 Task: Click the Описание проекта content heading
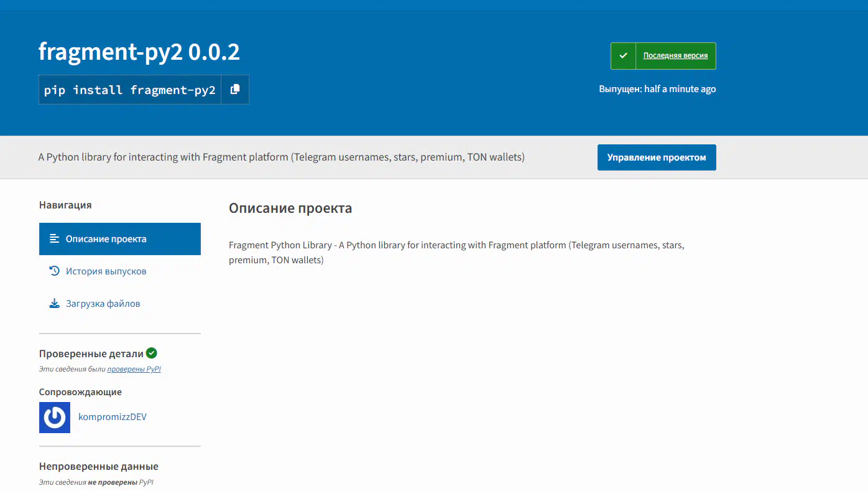[290, 208]
